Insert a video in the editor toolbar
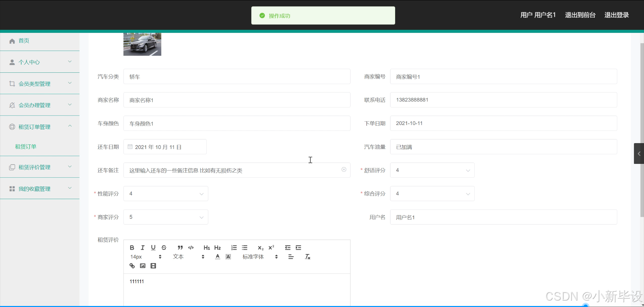The width and height of the screenshot is (644, 307). tap(153, 265)
